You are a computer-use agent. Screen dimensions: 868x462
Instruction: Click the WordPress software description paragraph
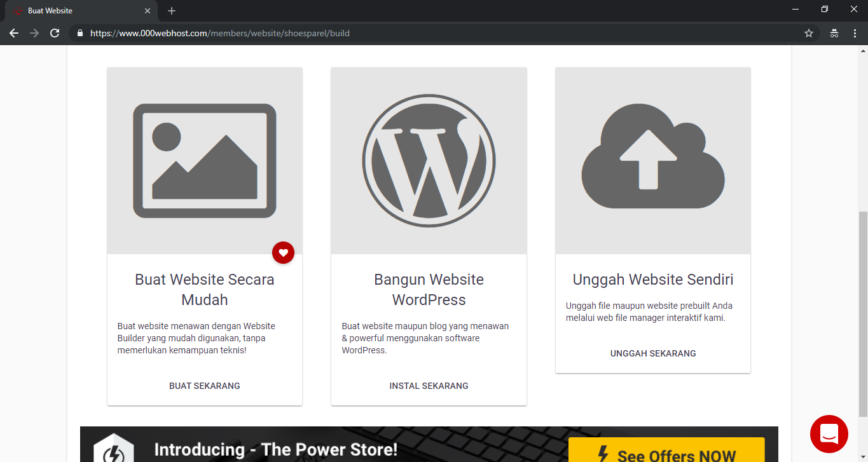tap(425, 338)
